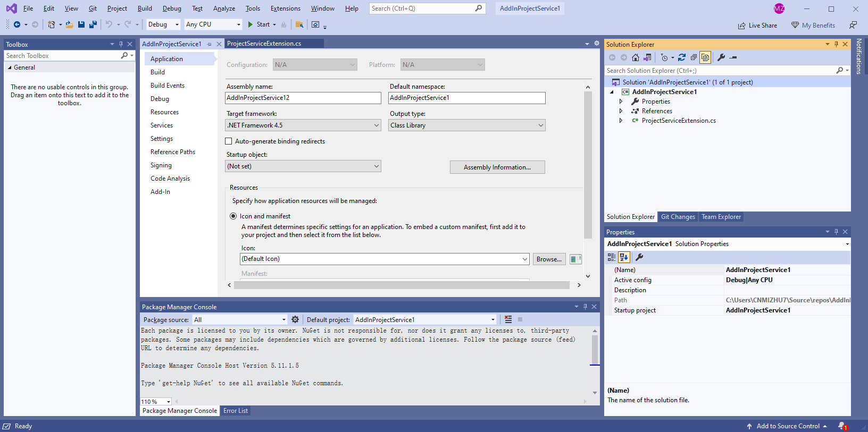The image size is (868, 432).
Task: Click Home icon in Solution Explorer
Action: (636, 57)
